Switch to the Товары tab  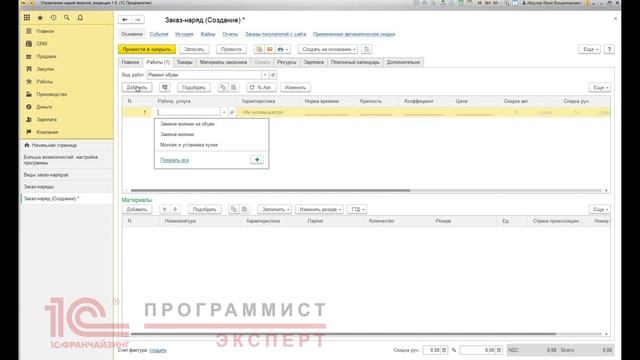(x=184, y=62)
